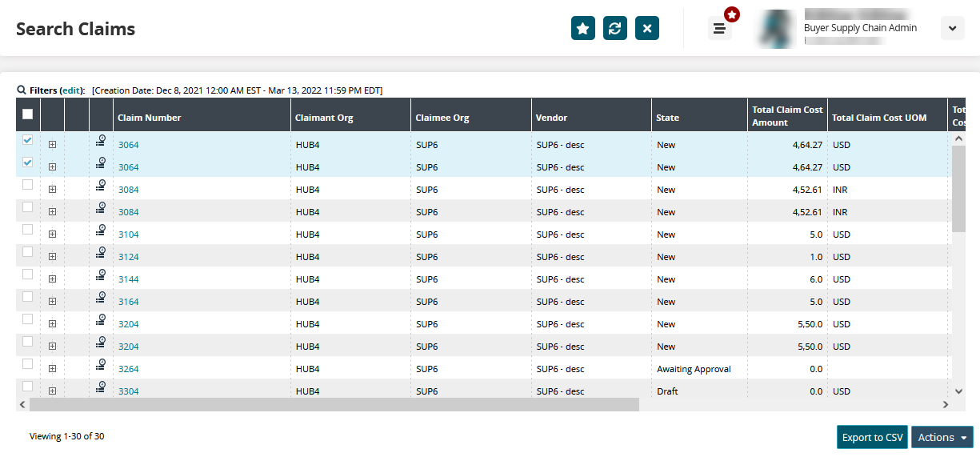The image size is (980, 461).
Task: Open the Actions dropdown menu
Action: coord(942,438)
